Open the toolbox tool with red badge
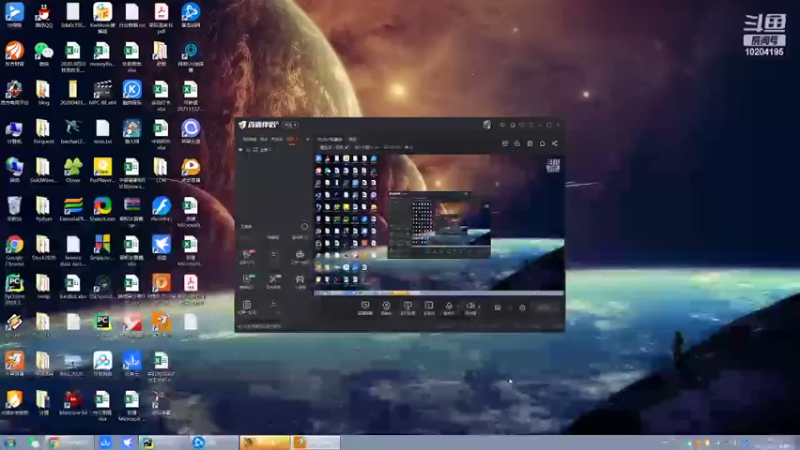This screenshot has height=450, width=800. tap(247, 255)
